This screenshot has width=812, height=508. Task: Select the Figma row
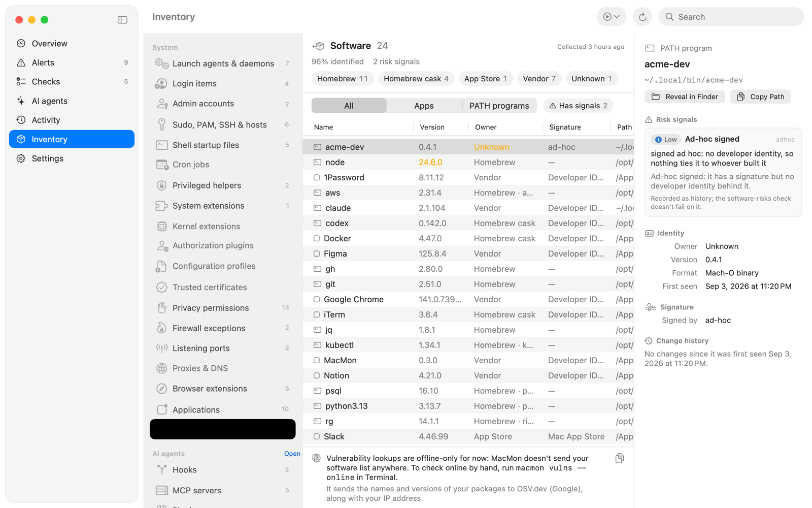(x=468, y=254)
